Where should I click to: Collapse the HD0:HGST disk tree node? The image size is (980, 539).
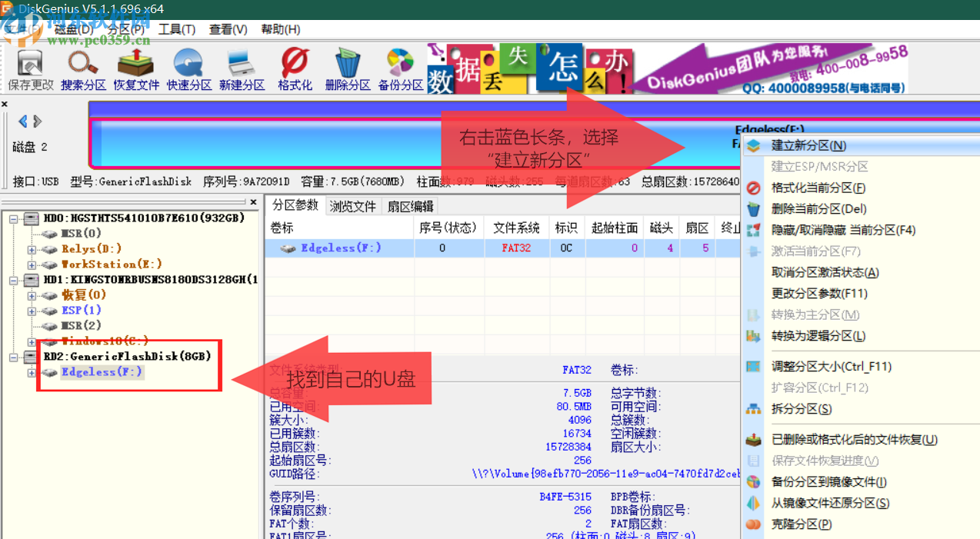click(x=14, y=218)
